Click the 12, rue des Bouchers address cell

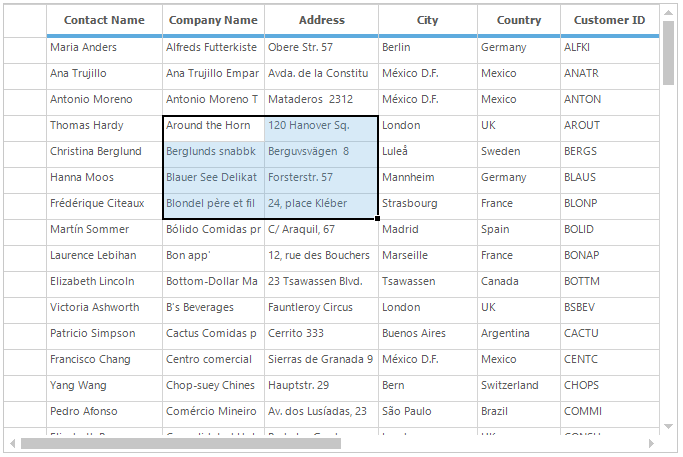(x=321, y=255)
